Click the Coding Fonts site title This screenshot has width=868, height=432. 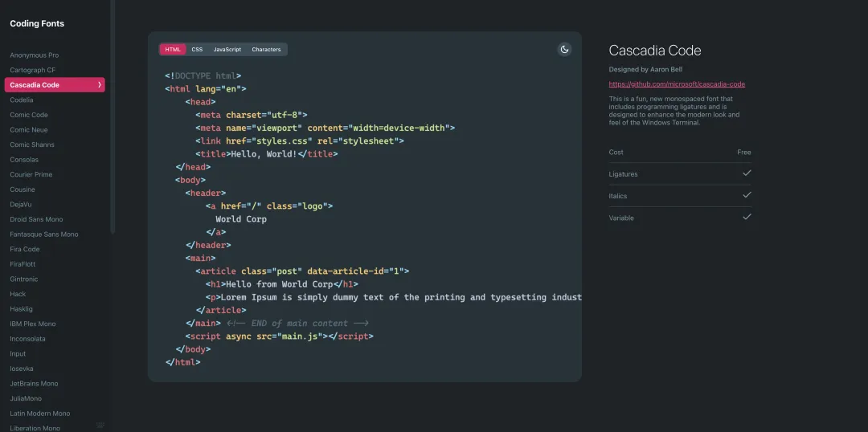pyautogui.click(x=37, y=23)
